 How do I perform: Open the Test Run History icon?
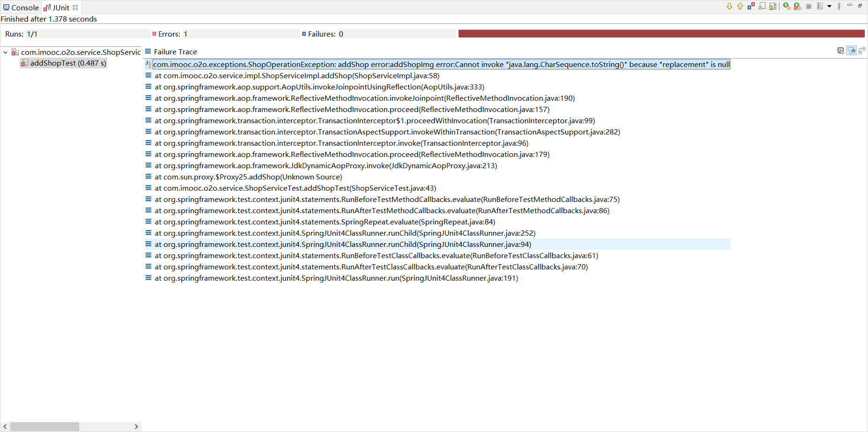(820, 6)
